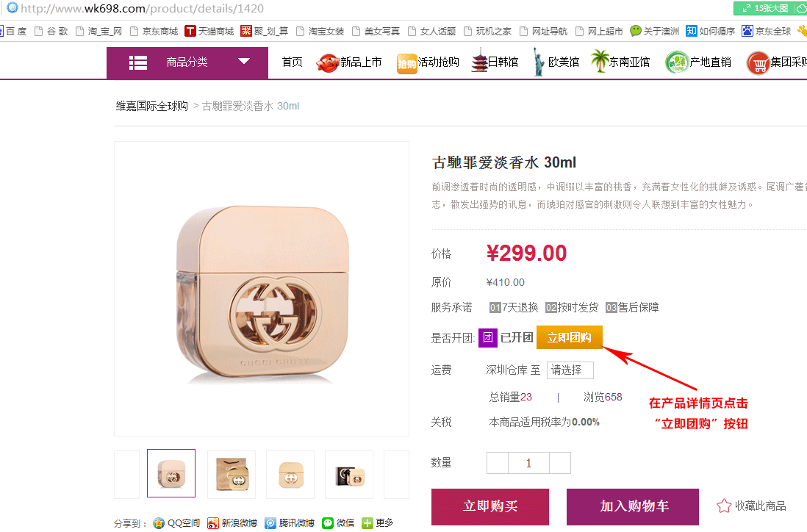Click the 13张大图 expand button
This screenshot has height=532, width=807.
(x=767, y=8)
